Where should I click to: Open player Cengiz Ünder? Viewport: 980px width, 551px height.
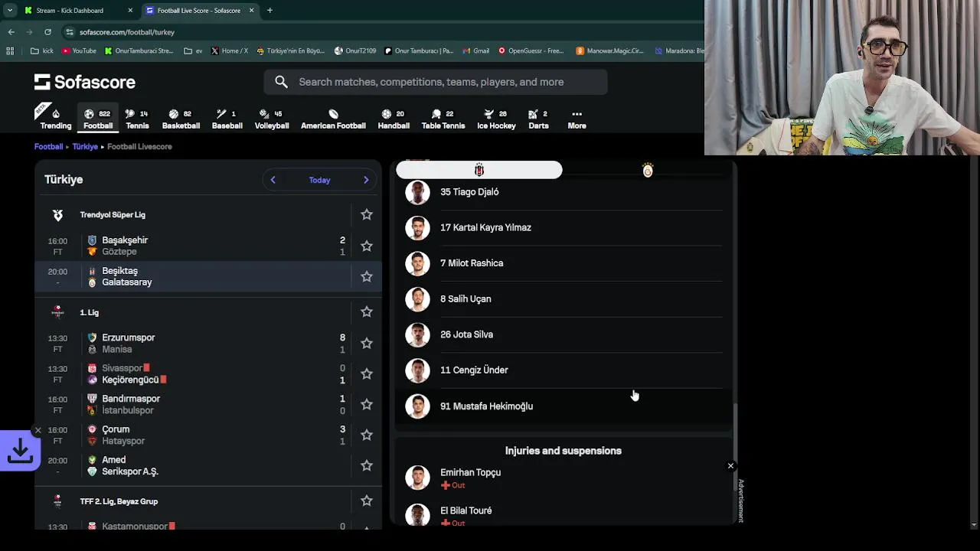[x=563, y=370]
